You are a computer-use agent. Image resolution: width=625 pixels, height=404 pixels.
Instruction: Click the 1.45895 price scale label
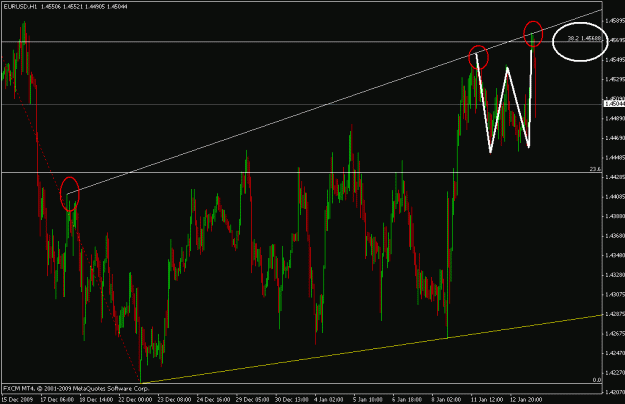coord(615,20)
